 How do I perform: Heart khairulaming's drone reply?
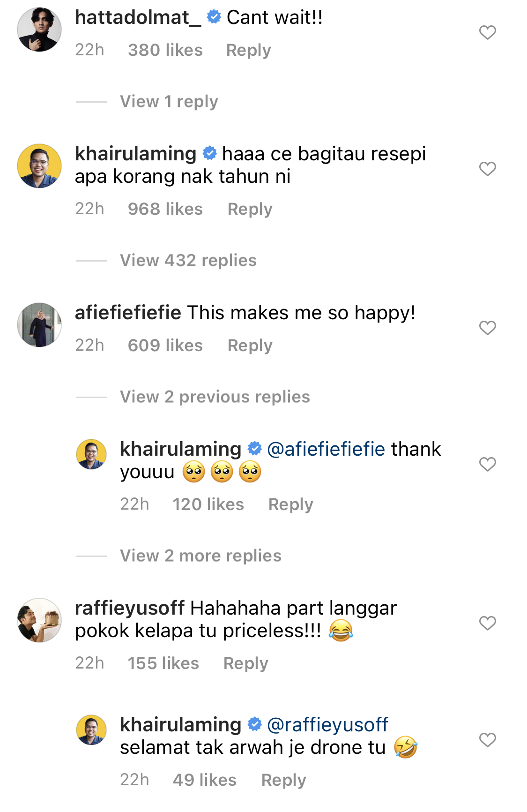click(x=487, y=740)
